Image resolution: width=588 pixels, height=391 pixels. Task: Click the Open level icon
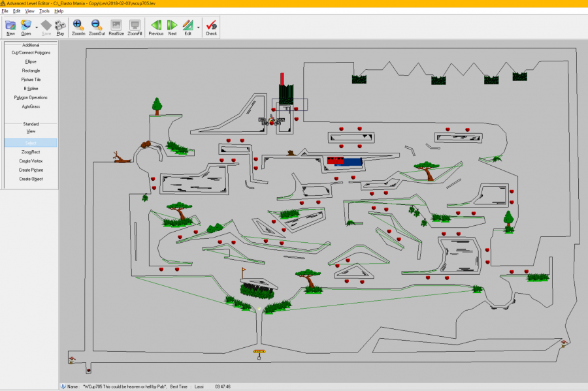click(x=26, y=27)
